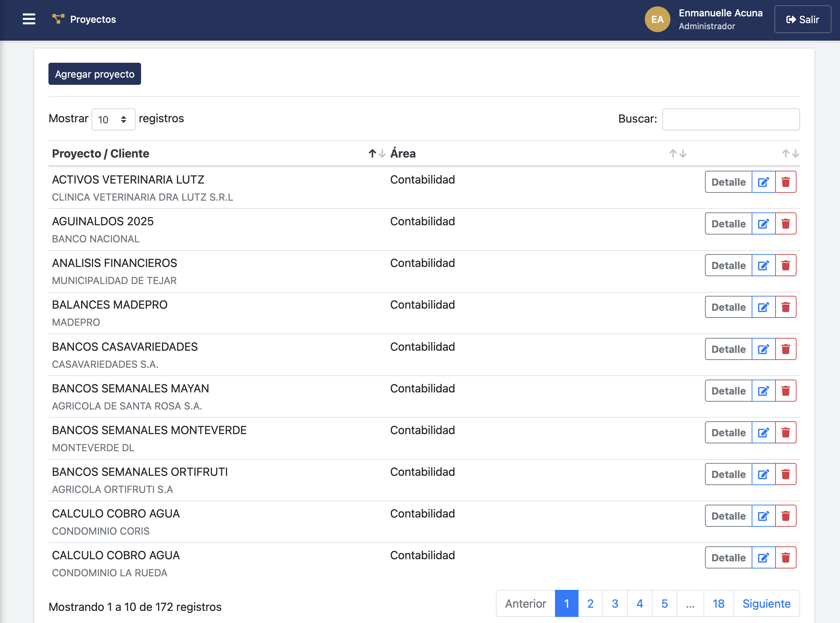Click the Buscar search field
840x623 pixels.
730,119
